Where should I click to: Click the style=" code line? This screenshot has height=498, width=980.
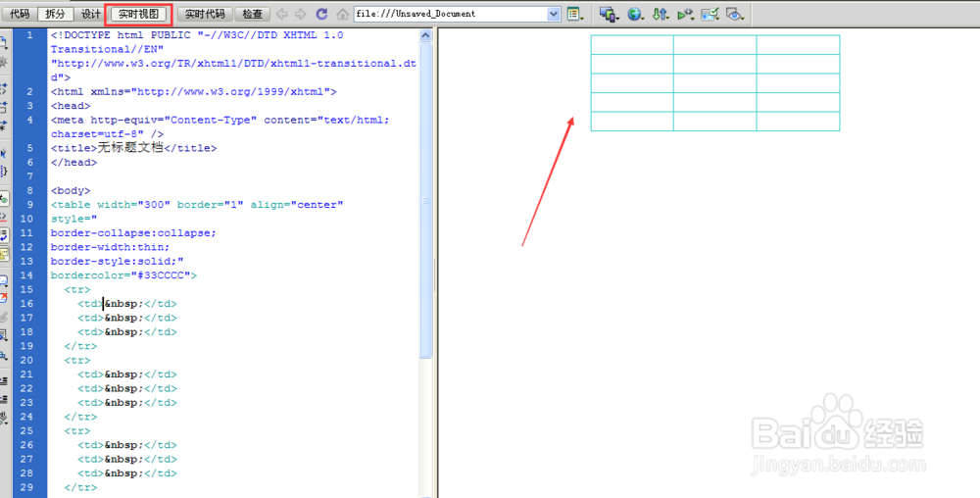click(73, 219)
